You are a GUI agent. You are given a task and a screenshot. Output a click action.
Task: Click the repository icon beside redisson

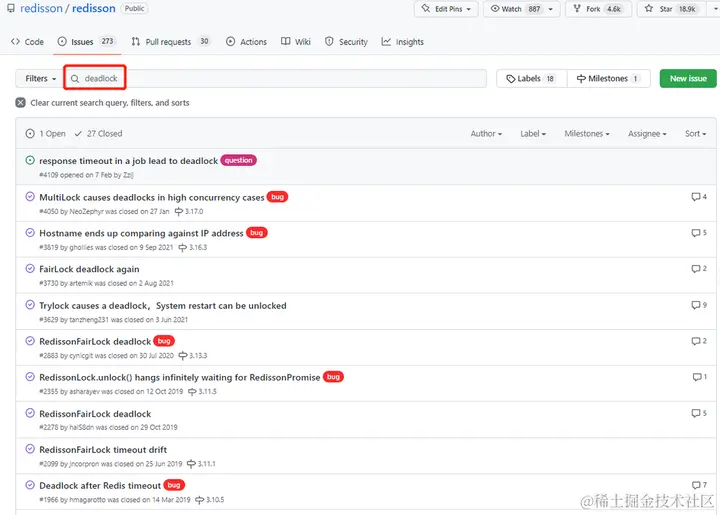(x=11, y=8)
